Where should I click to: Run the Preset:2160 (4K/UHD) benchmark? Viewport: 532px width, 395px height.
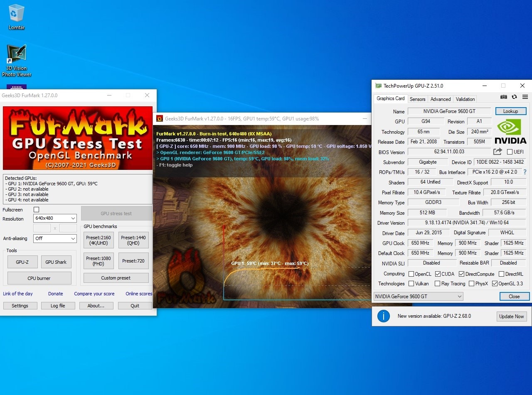click(99, 240)
